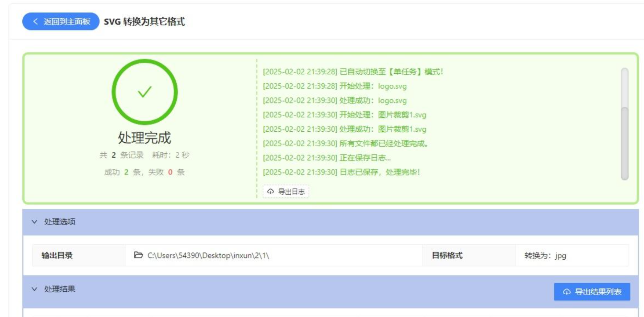Screen dimensions: 644x317
Task: Click the 导出日志 button
Action: click(x=286, y=192)
